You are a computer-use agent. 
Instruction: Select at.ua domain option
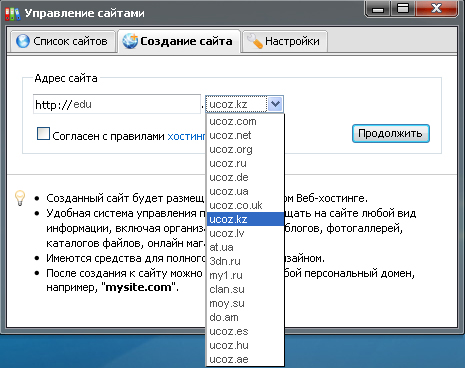[x=245, y=247]
